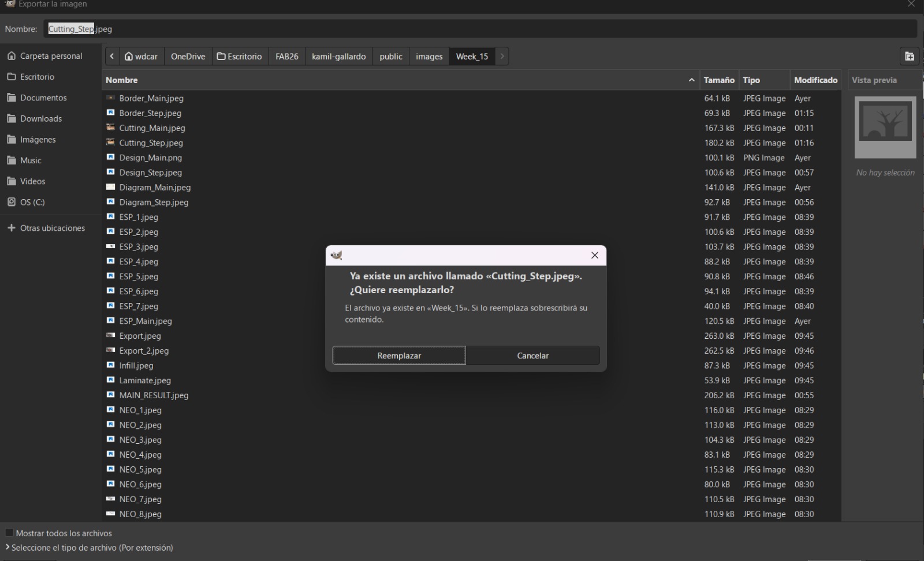Go to the wdcar home breadcrumb
The width and height of the screenshot is (924, 561).
pyautogui.click(x=141, y=56)
